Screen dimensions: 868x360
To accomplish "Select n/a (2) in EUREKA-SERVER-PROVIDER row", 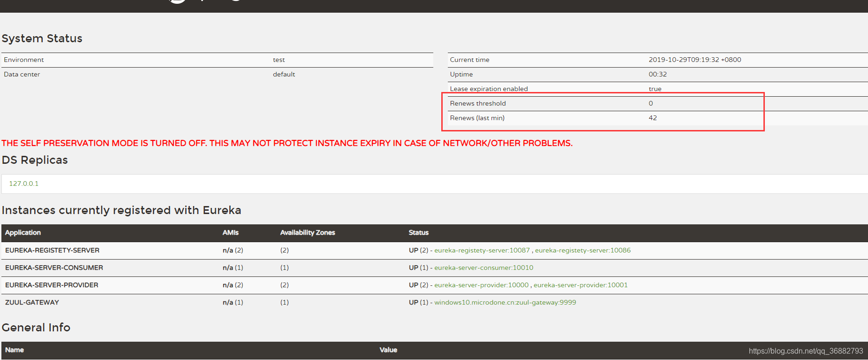I will click(233, 285).
